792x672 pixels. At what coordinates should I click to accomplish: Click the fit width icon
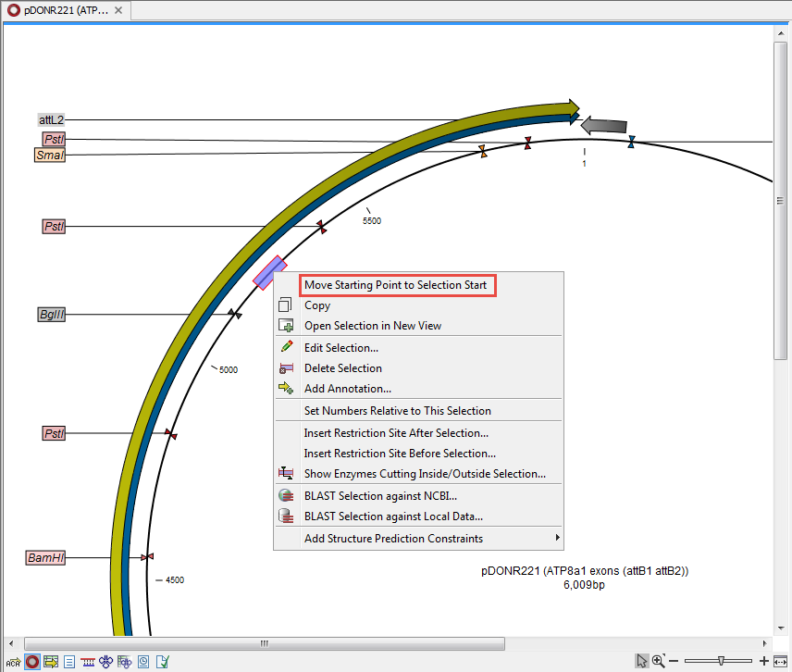(x=781, y=661)
